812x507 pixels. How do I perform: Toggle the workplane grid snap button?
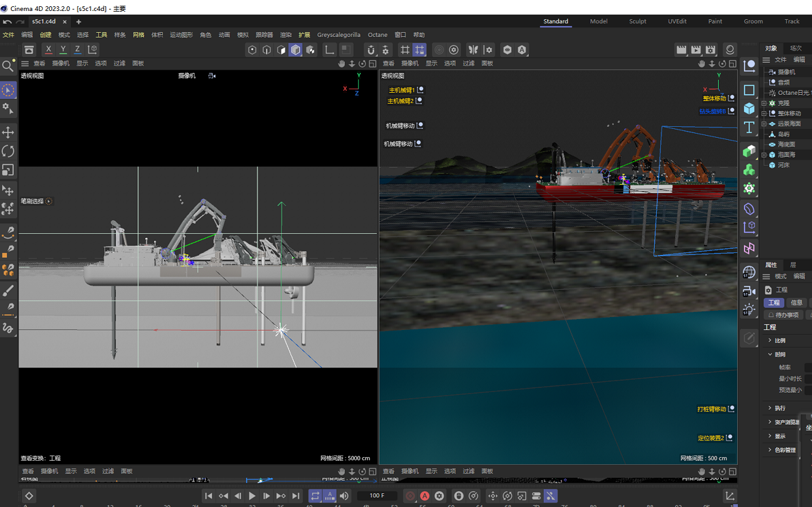(420, 50)
